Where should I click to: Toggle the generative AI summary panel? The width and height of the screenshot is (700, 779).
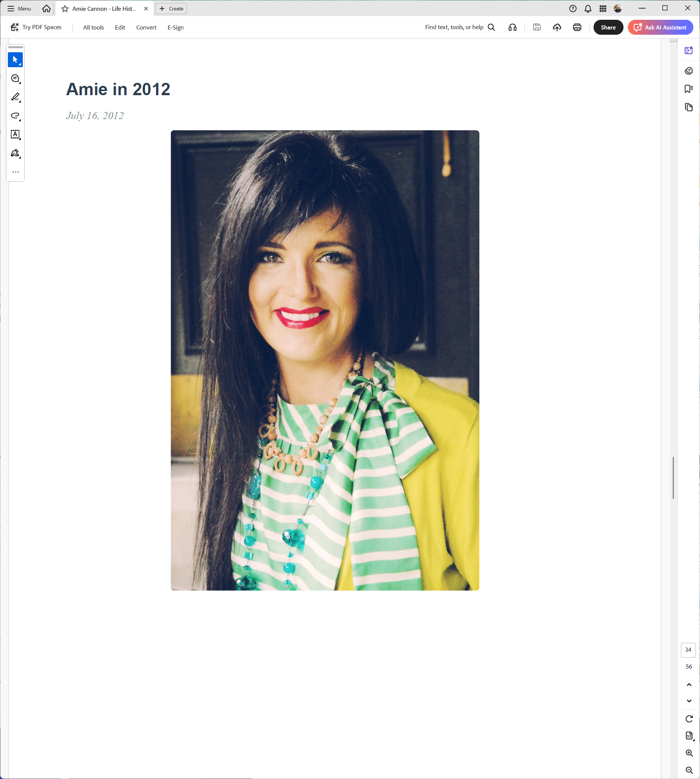click(x=688, y=50)
